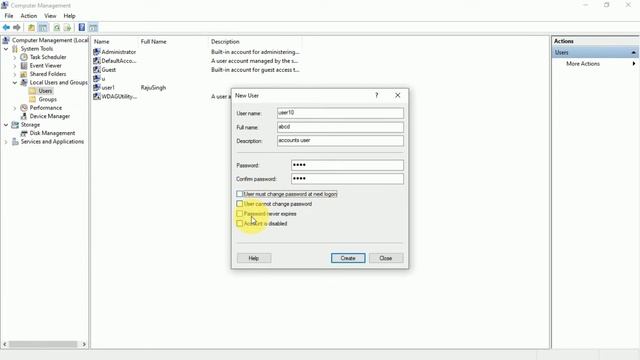Screen dimensions: 640x360
Task: Expand the Shared Folders node
Action: (x=15, y=74)
